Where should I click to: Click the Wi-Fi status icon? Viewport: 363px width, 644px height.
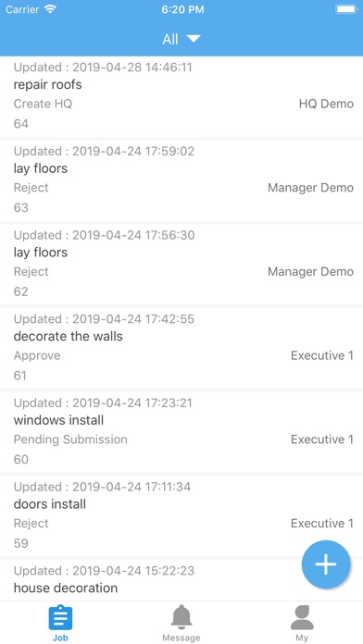[x=51, y=9]
